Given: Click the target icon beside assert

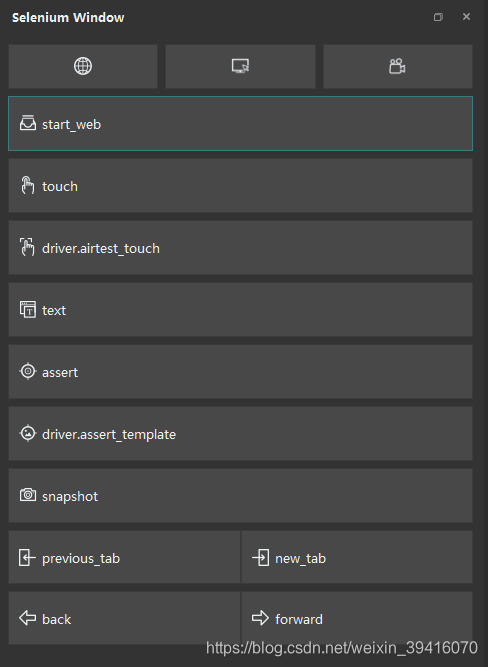Looking at the screenshot, I should click(x=28, y=371).
